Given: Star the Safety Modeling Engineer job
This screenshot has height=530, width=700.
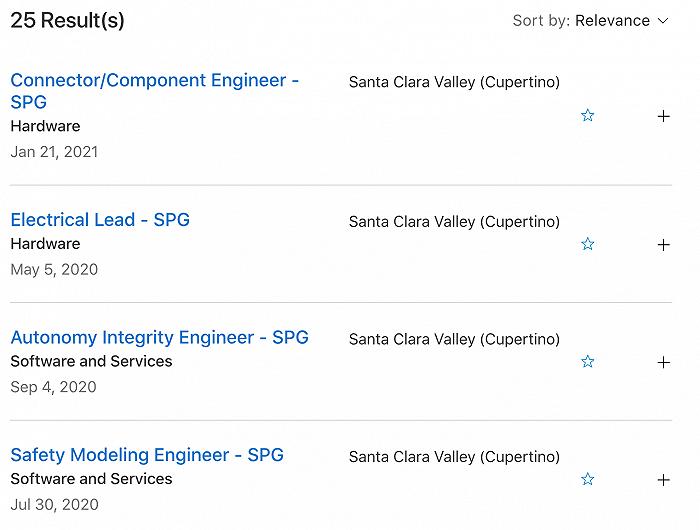Looking at the screenshot, I should [x=588, y=480].
